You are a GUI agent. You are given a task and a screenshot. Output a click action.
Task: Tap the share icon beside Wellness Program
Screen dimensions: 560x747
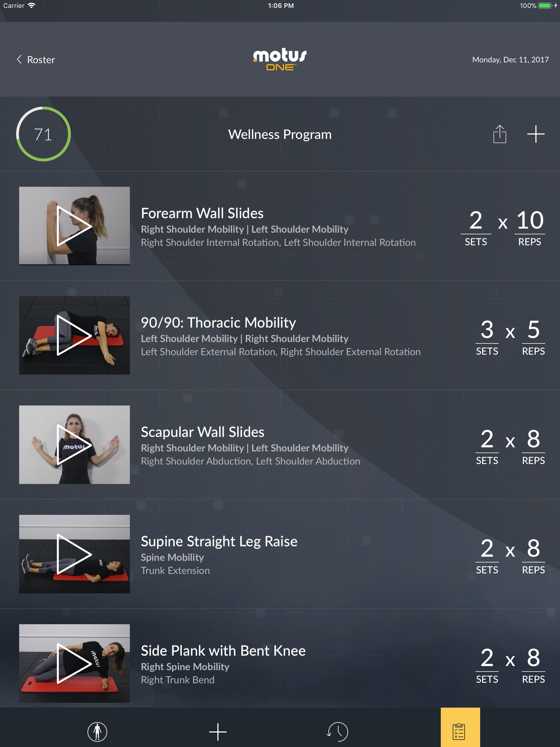[500, 134]
